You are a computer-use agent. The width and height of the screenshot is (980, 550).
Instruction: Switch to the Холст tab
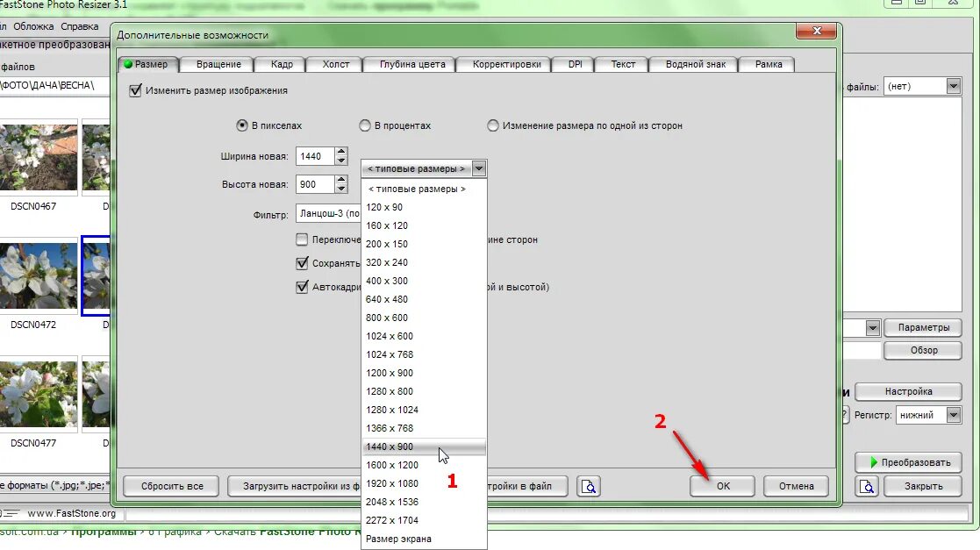click(x=336, y=64)
